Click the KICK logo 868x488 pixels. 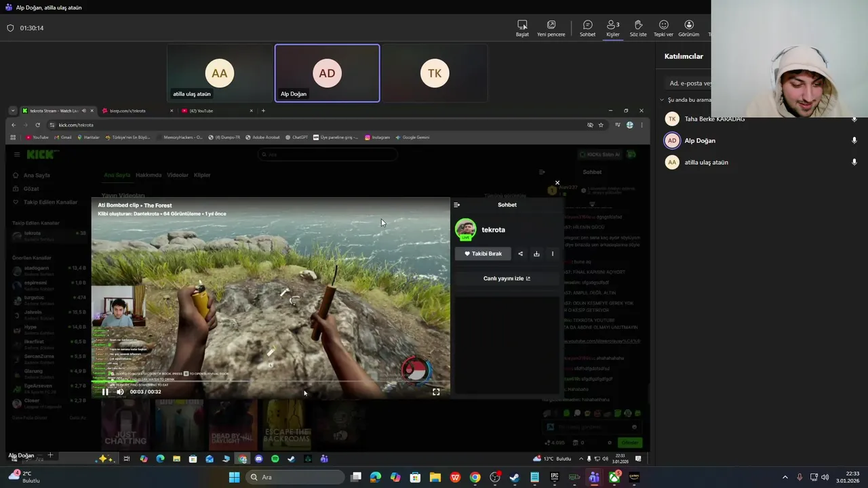tap(43, 155)
